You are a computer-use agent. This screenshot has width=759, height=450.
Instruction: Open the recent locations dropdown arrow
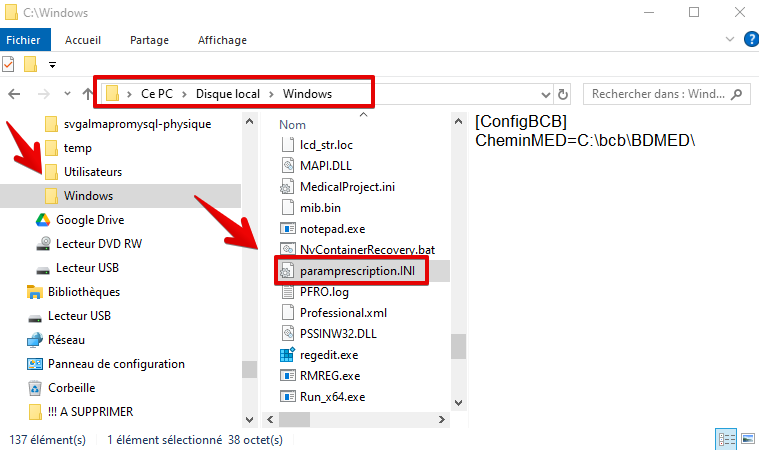[x=67, y=93]
